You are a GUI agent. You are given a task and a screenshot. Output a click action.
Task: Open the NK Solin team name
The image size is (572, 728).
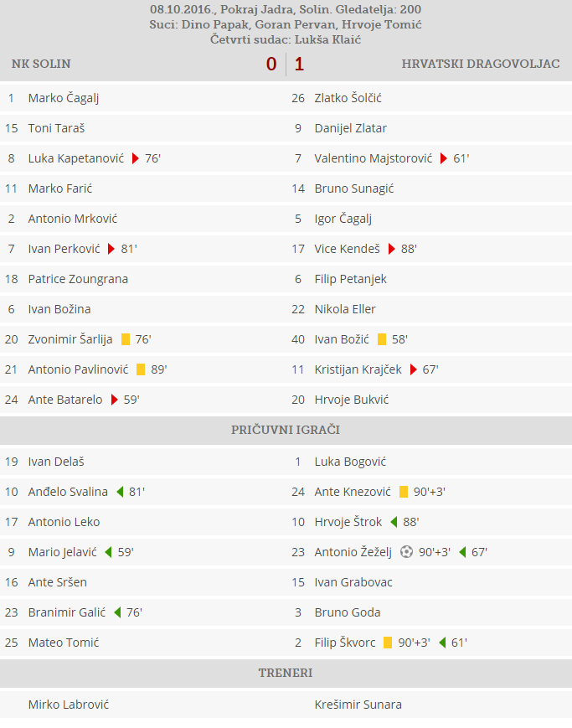(x=41, y=64)
